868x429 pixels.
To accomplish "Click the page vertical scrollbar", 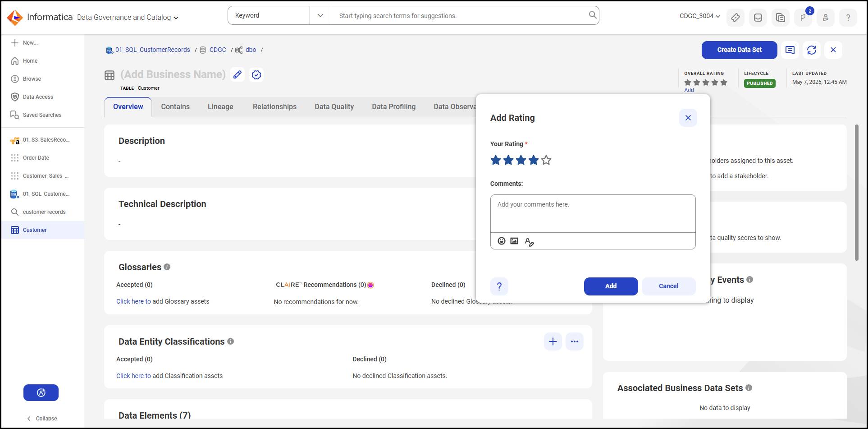I will (857, 193).
